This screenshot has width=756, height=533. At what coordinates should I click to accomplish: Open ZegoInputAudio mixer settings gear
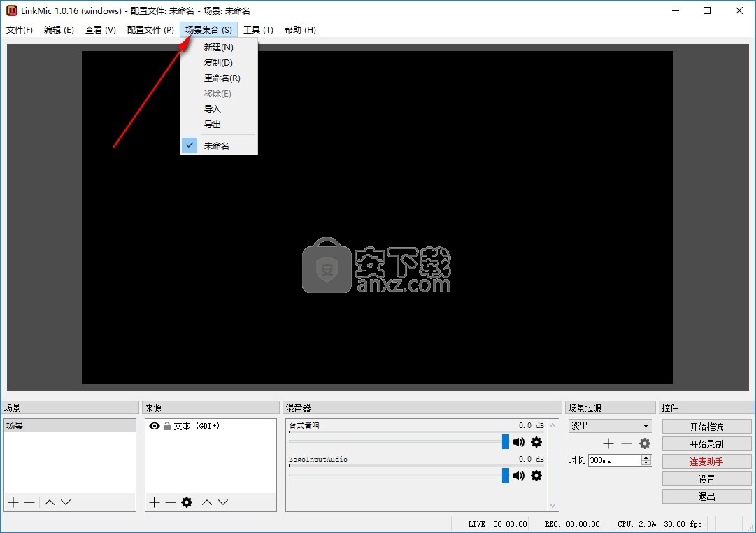(536, 476)
